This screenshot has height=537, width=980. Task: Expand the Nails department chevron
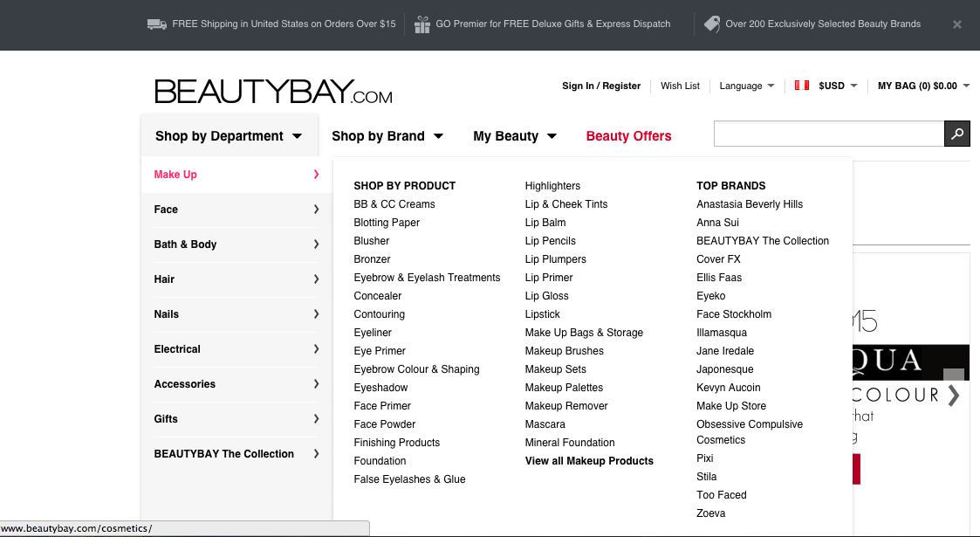coord(316,314)
